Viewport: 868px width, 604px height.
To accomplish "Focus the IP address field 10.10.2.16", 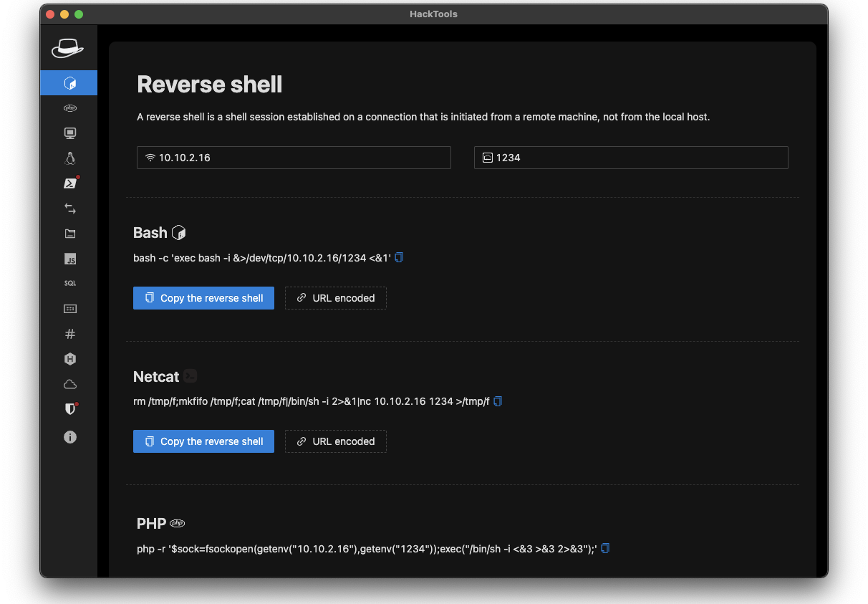I will click(x=294, y=158).
